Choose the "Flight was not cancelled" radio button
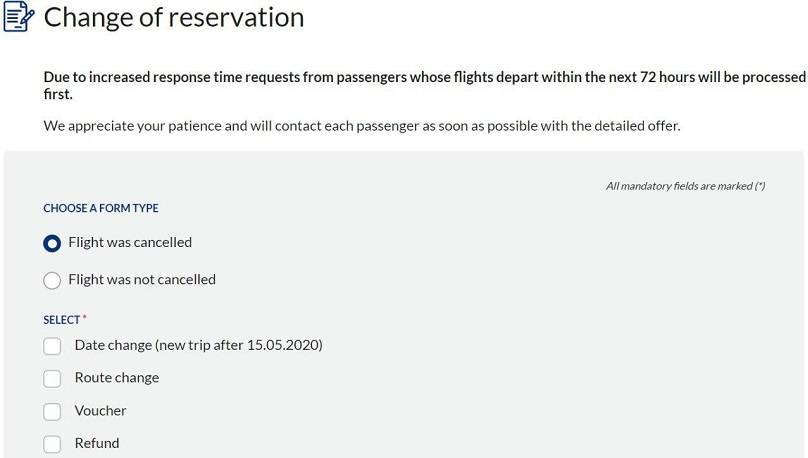 click(x=52, y=281)
